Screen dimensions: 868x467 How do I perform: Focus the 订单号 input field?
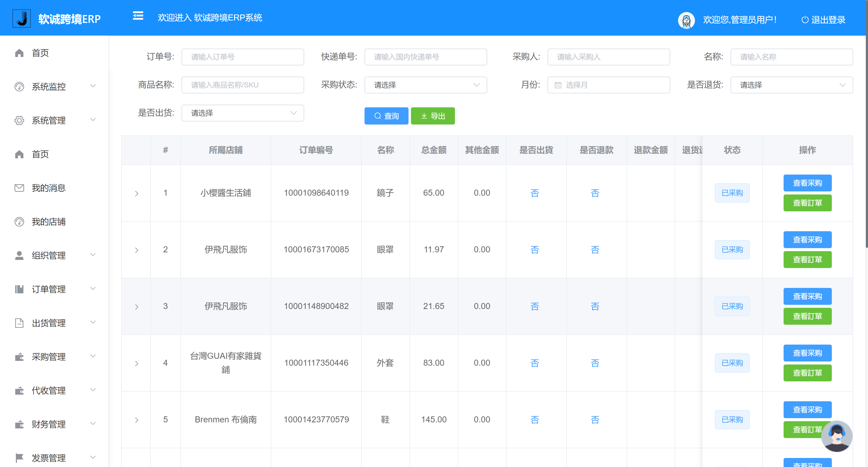click(243, 57)
